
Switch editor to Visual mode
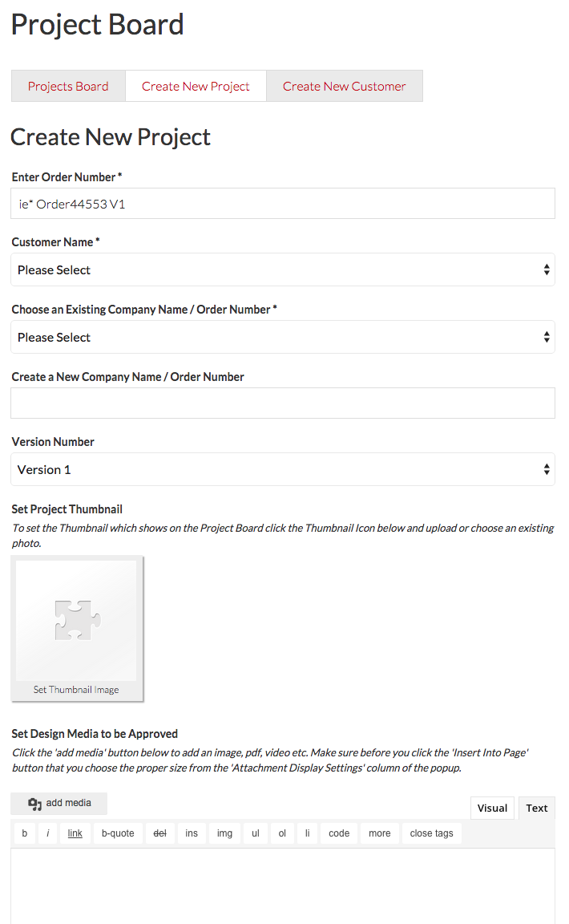click(x=492, y=808)
